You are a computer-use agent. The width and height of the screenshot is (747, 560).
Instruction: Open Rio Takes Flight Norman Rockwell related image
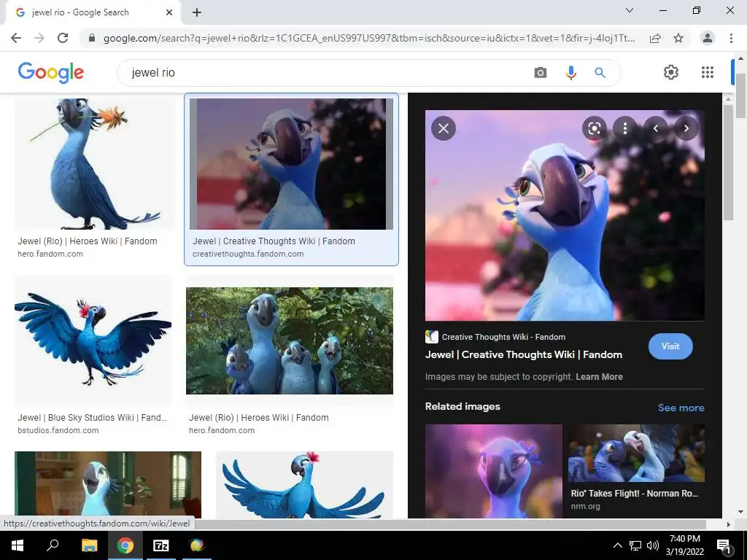pos(636,454)
